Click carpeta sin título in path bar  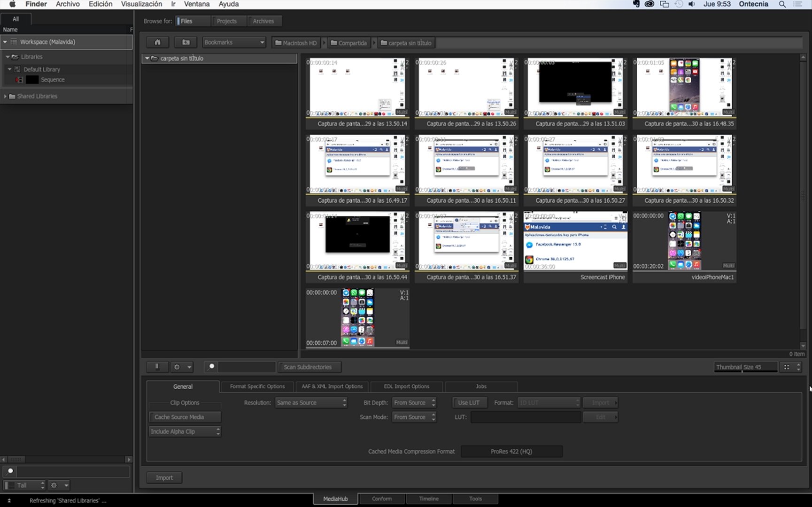click(x=406, y=43)
